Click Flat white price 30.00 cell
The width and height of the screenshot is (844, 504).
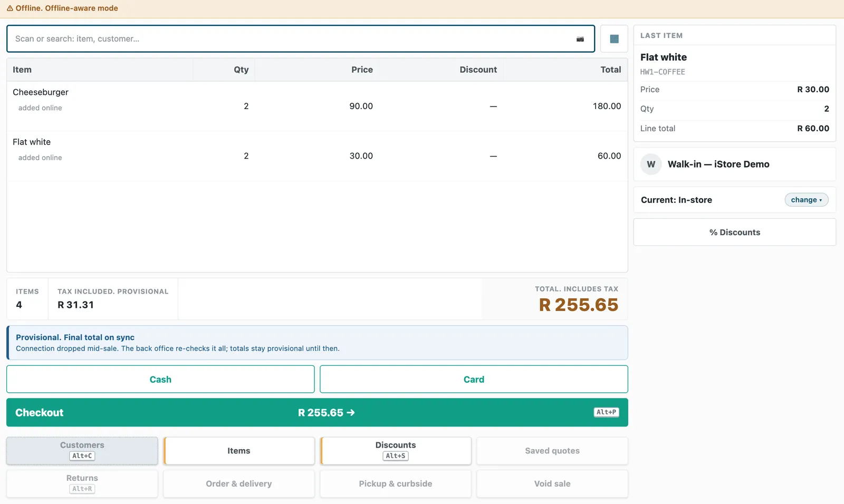click(x=361, y=156)
